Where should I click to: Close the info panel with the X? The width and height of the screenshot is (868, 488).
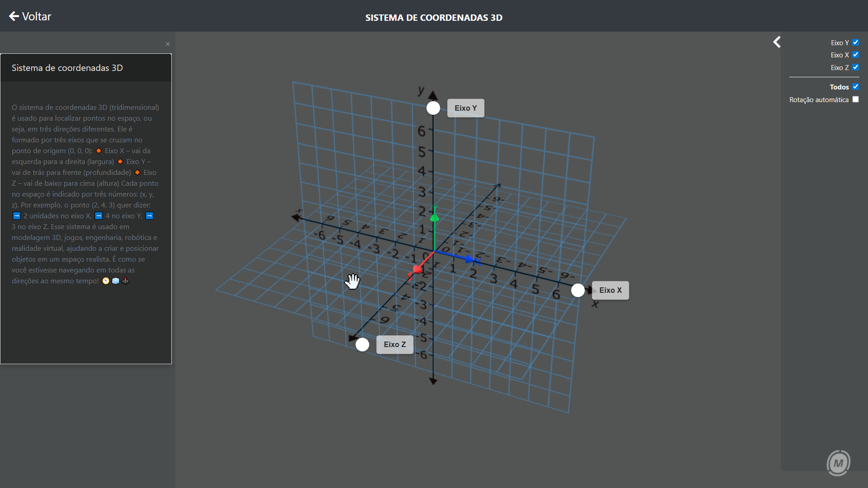pos(168,44)
